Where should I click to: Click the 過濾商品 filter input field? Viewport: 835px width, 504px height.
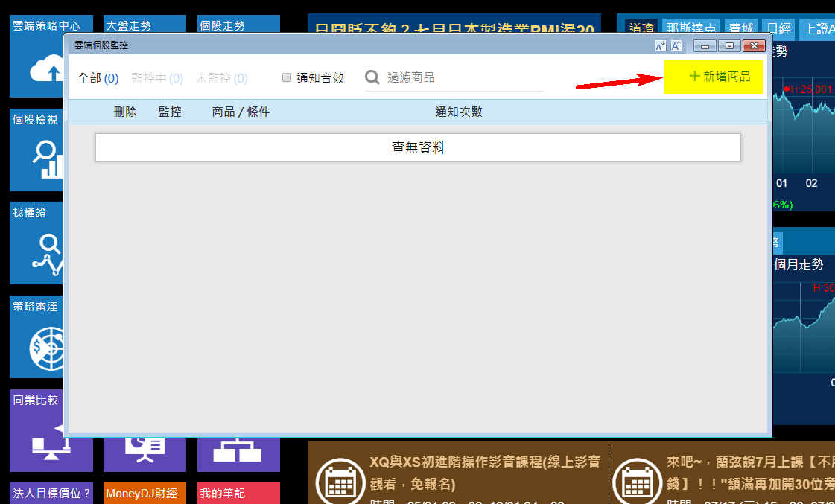click(462, 77)
